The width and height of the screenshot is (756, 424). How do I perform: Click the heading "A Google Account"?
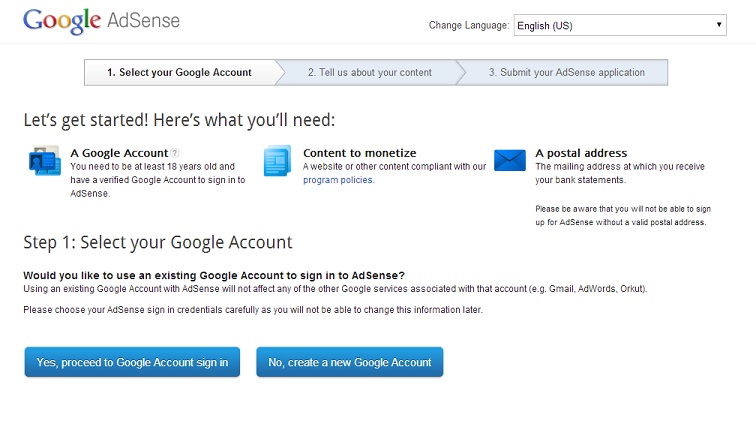coord(119,153)
